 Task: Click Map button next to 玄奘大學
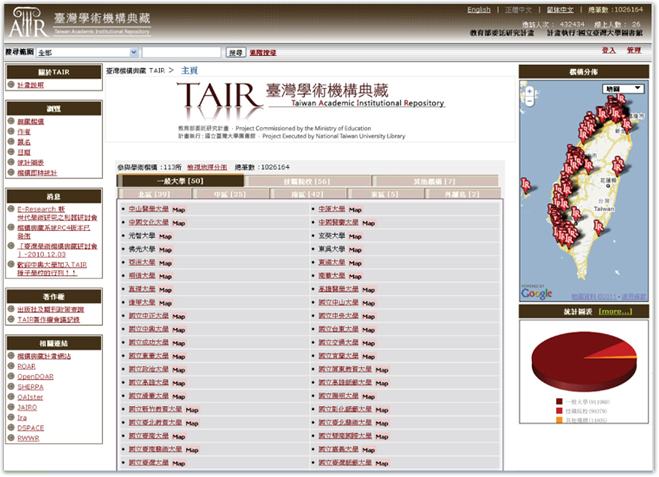(x=355, y=236)
